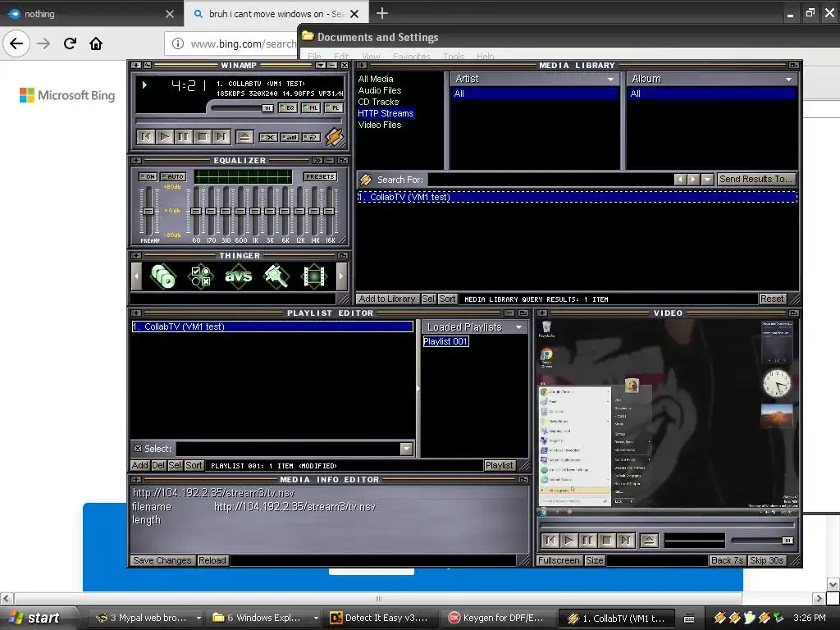Open equalizer PRESETS menu
The image size is (840, 630).
tap(321, 177)
